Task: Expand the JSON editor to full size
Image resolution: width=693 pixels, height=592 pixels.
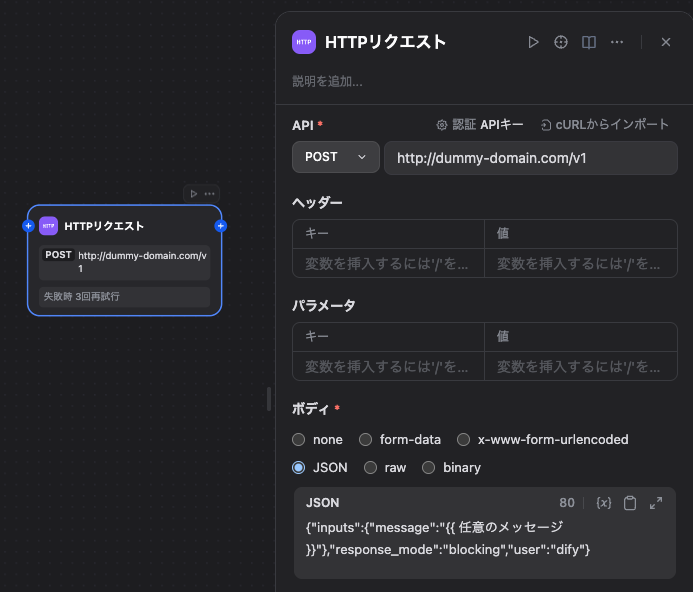Action: [x=656, y=503]
